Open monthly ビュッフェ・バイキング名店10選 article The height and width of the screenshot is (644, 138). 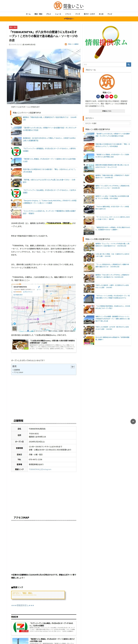tap(112, 245)
